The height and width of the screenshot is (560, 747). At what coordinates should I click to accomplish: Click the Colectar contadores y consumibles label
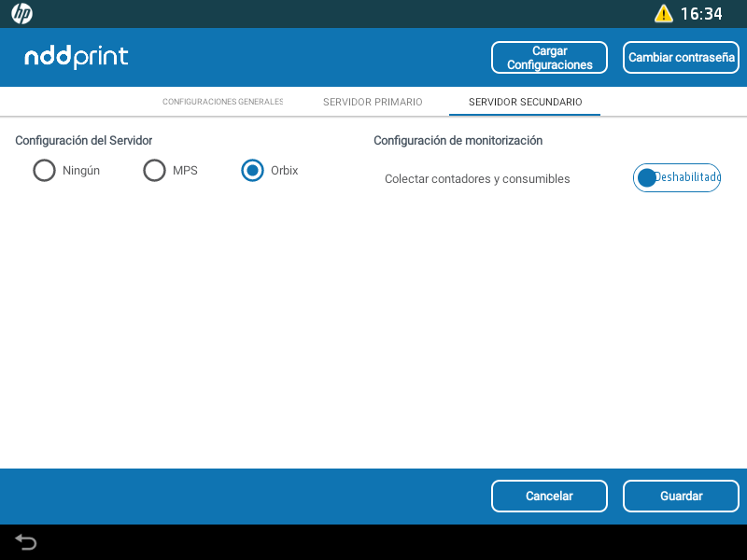point(477,178)
